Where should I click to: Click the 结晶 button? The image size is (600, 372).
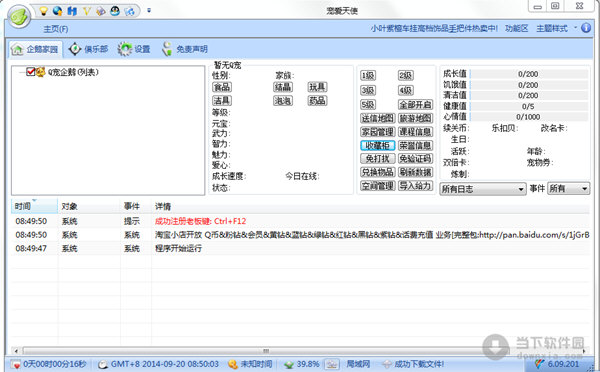(x=283, y=87)
